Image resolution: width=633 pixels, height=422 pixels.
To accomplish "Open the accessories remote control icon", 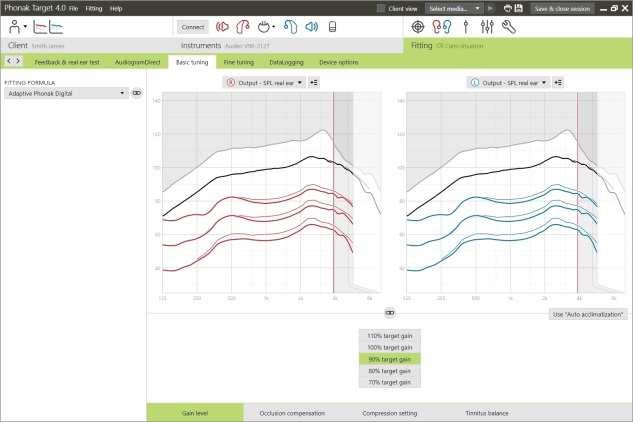I will tap(332, 27).
